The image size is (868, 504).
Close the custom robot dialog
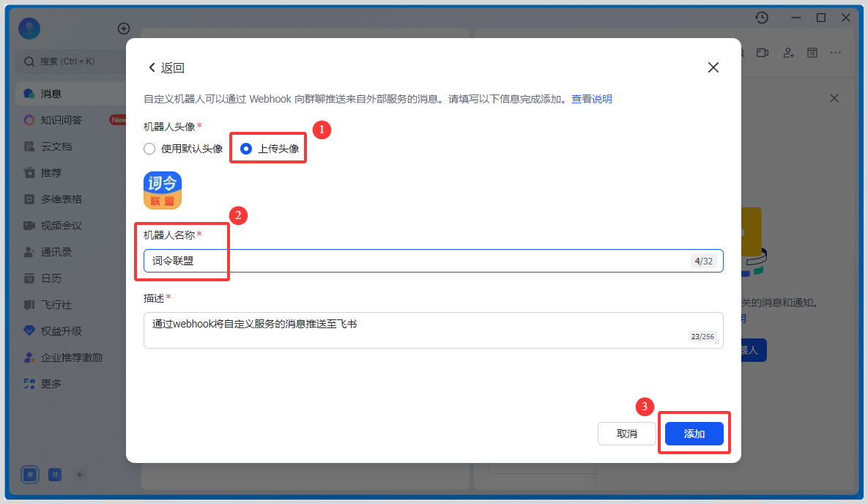(713, 67)
